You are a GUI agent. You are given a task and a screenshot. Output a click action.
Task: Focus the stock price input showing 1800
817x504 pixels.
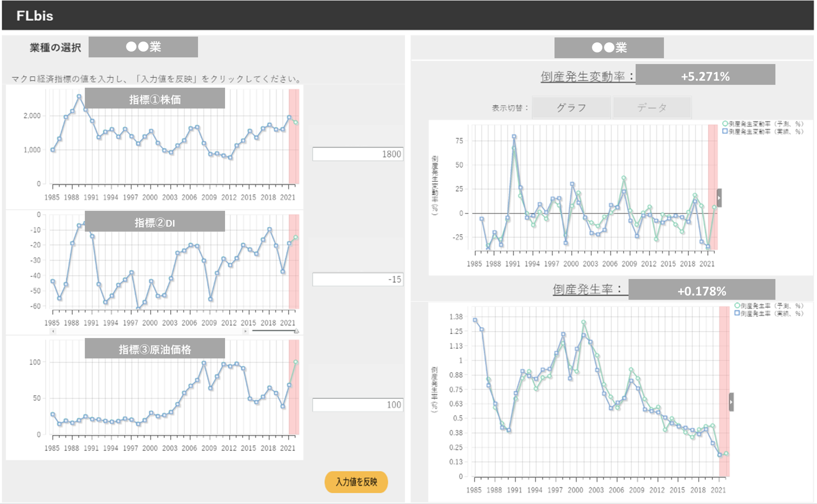(x=357, y=154)
